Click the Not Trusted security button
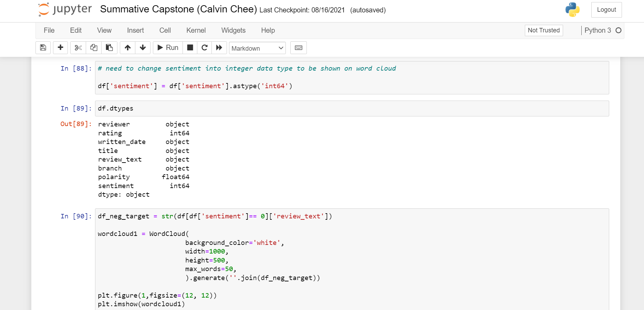This screenshot has height=310, width=644. 543,30
